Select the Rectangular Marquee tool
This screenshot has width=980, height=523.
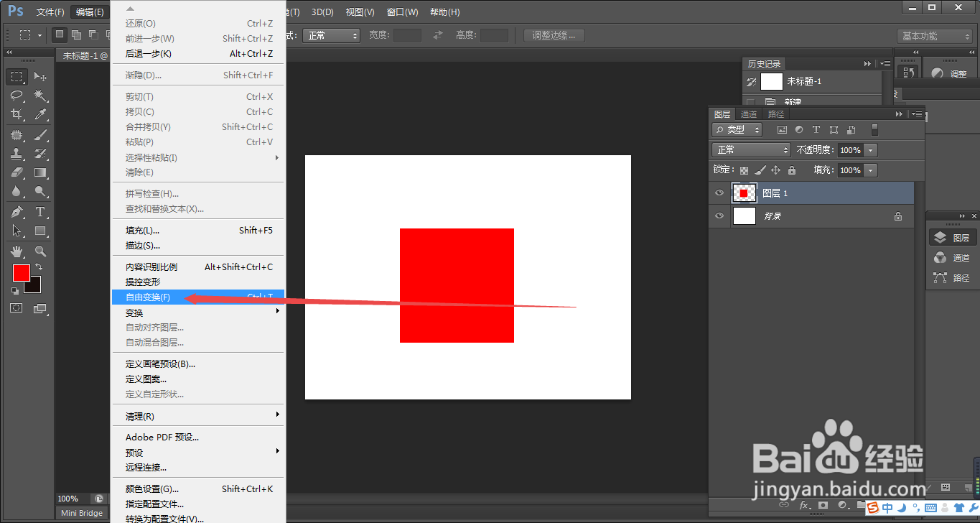(x=17, y=77)
